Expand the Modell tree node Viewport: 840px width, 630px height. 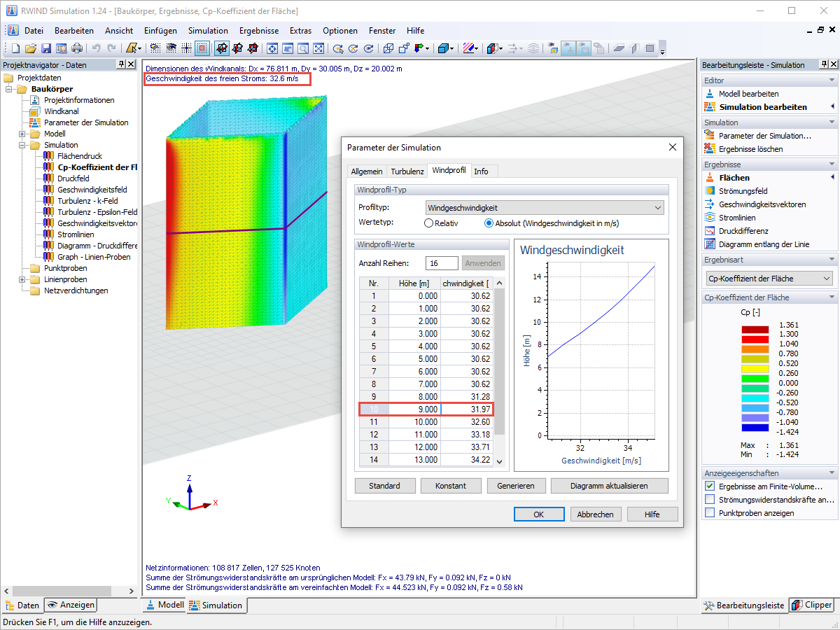point(22,134)
